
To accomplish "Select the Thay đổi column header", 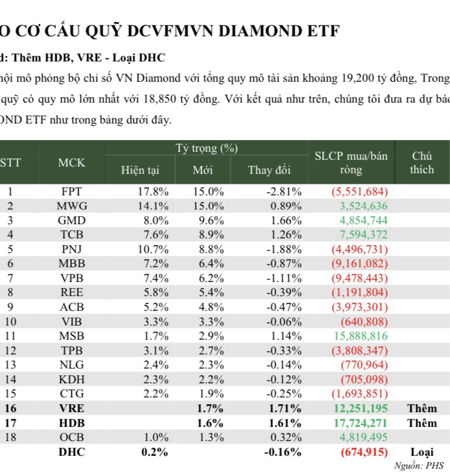I will [x=269, y=170].
